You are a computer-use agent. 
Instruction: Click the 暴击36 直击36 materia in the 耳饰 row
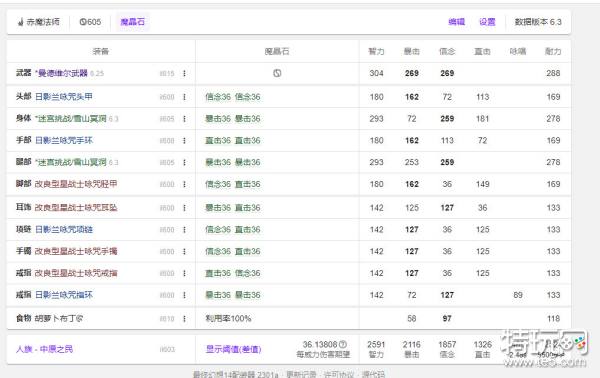pyautogui.click(x=233, y=208)
